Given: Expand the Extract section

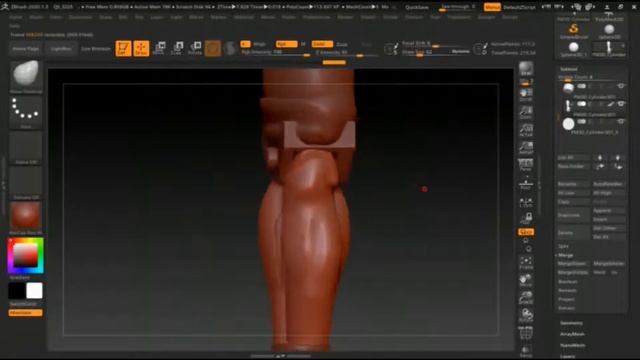Looking at the screenshot, I should pos(567,308).
